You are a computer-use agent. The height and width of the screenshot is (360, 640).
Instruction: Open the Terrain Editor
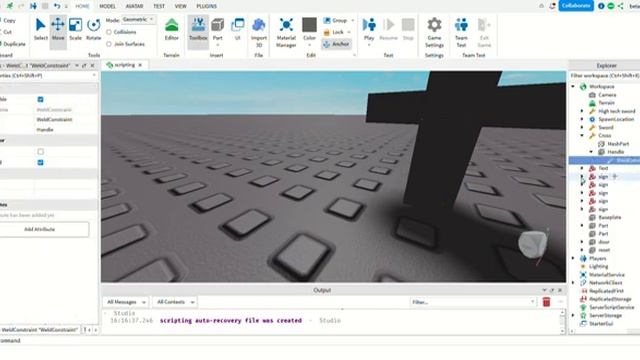172,29
